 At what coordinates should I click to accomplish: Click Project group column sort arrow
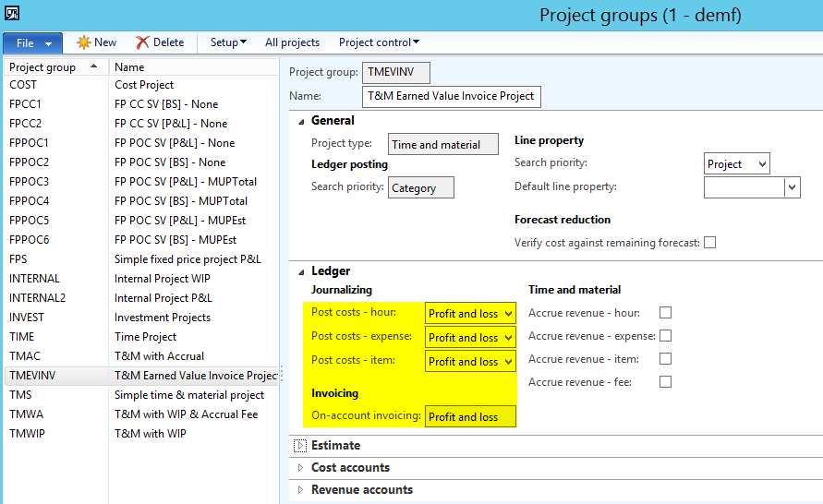(x=95, y=67)
